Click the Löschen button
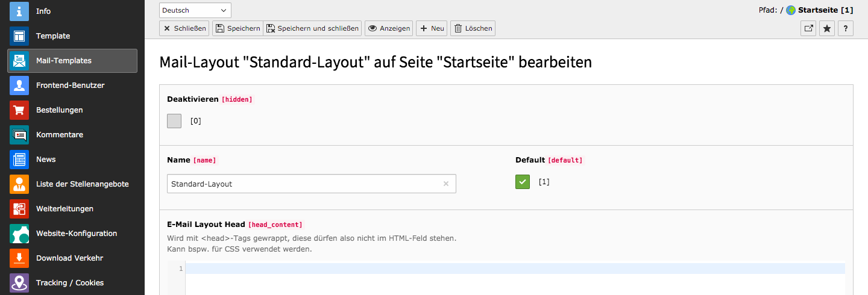Viewport: 868px width, 295px height. 473,28
